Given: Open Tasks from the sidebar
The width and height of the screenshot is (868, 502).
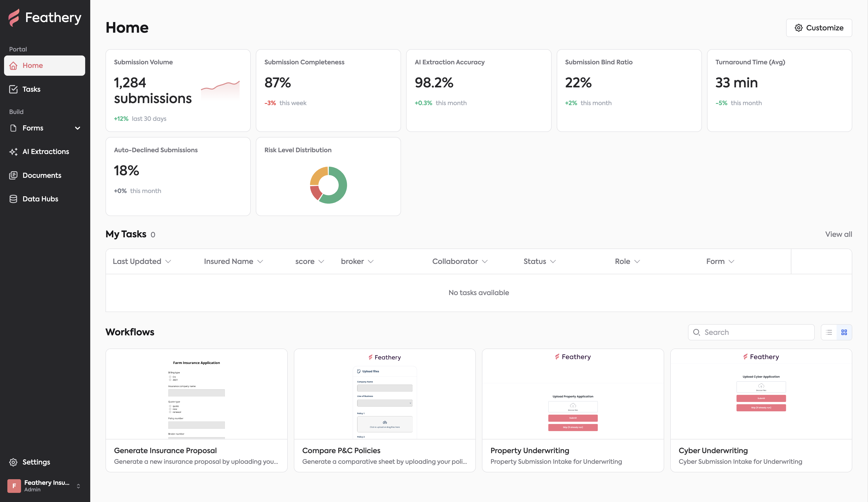Looking at the screenshot, I should 44,89.
